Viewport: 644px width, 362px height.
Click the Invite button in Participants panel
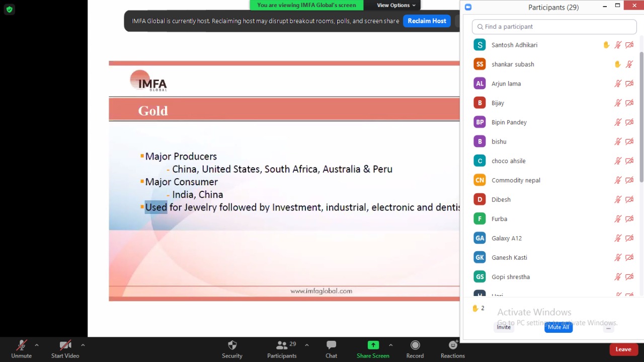point(504,327)
